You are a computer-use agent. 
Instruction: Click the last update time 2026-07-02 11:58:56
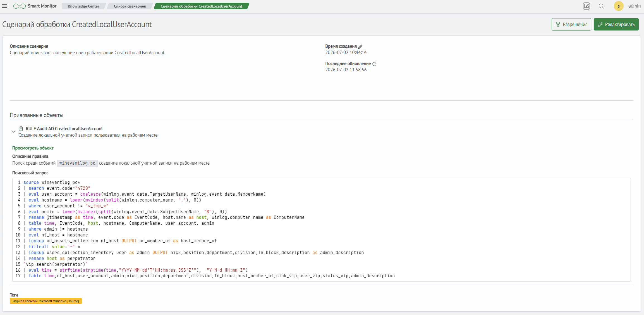coord(346,70)
